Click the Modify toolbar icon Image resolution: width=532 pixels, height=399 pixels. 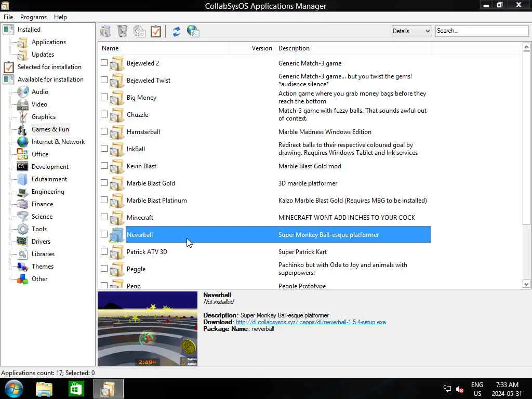139,31
